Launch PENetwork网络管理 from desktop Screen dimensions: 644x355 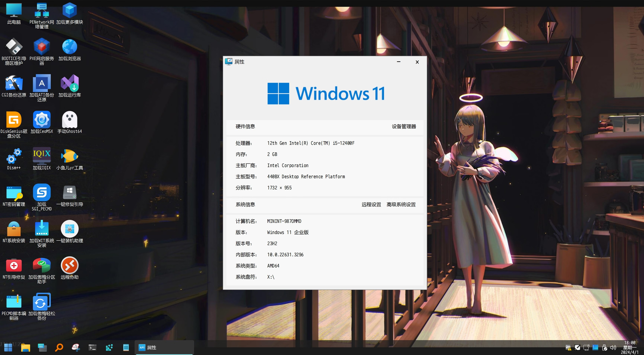42,15
